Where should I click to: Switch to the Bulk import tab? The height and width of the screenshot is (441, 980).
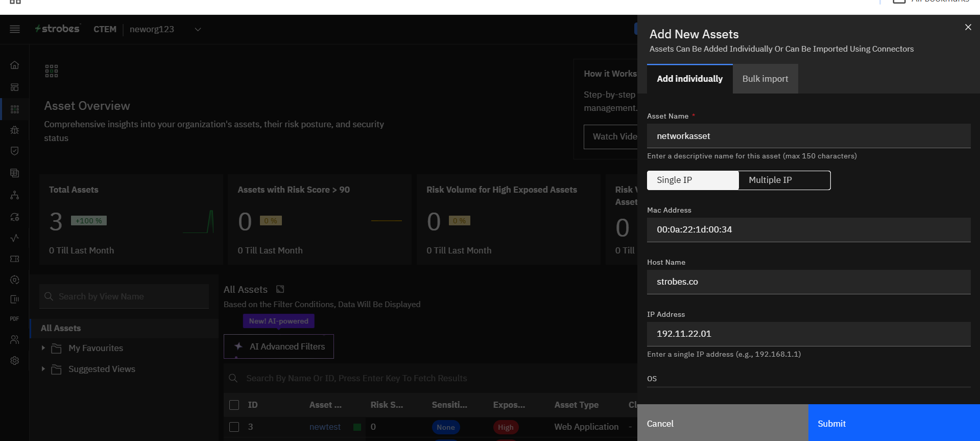[765, 79]
